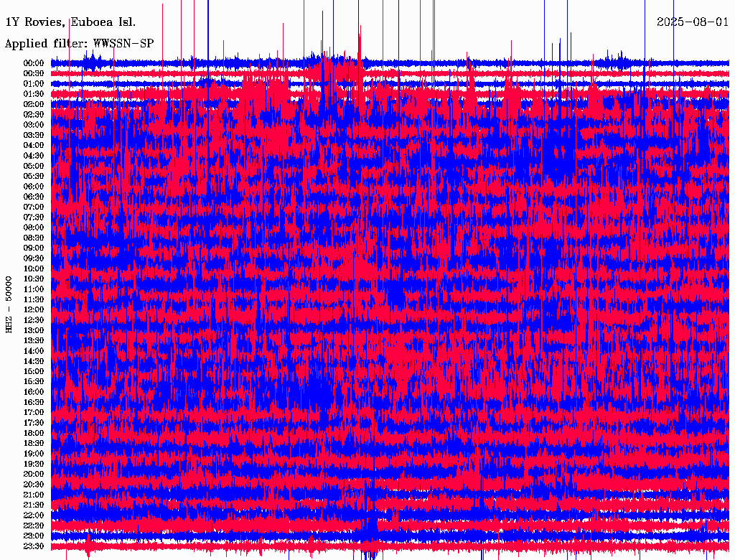Click the station title '1Y Rovies, Euboea Isl.'
Viewport: 735px width, 560px height.
tap(70, 22)
